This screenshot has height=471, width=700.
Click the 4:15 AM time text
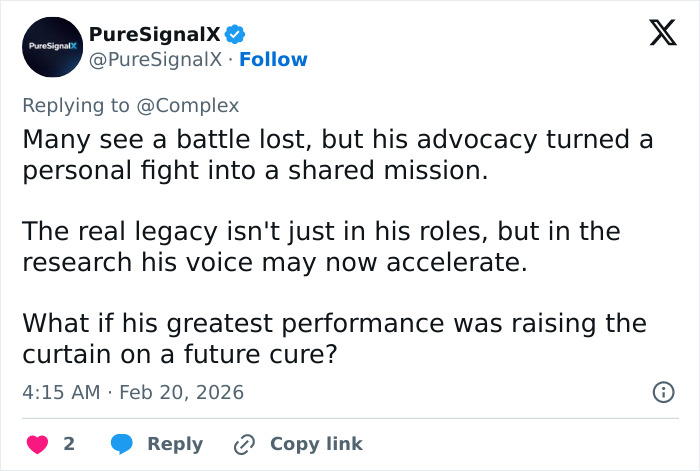pos(60,392)
